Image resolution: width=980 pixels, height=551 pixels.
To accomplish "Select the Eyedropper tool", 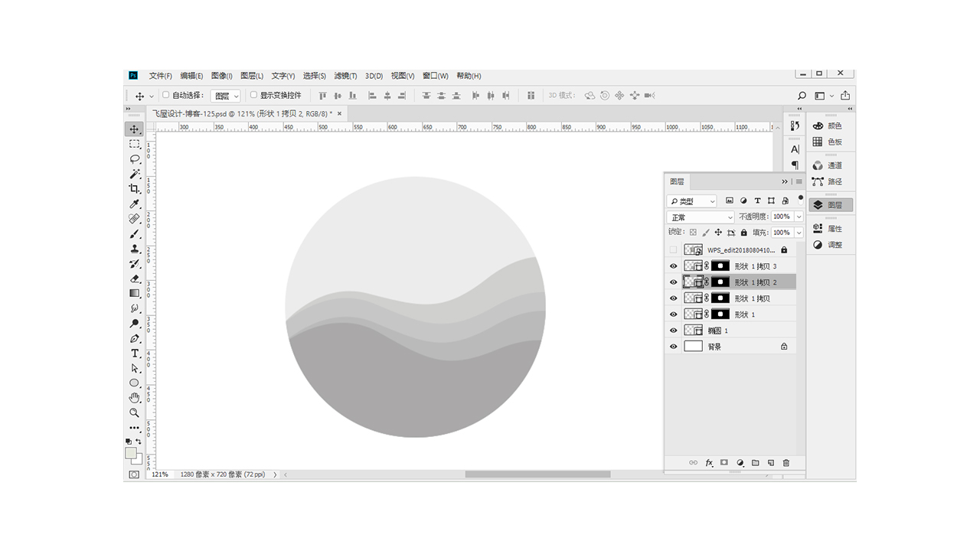I will (135, 204).
